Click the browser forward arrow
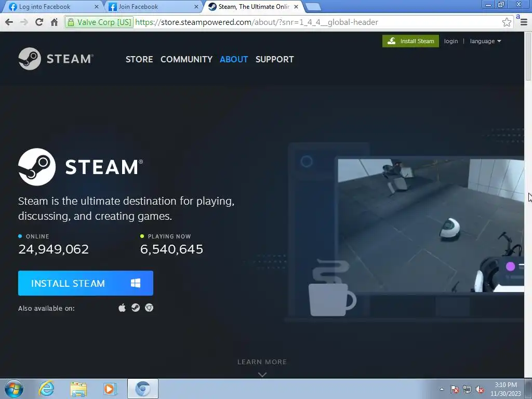 point(24,22)
